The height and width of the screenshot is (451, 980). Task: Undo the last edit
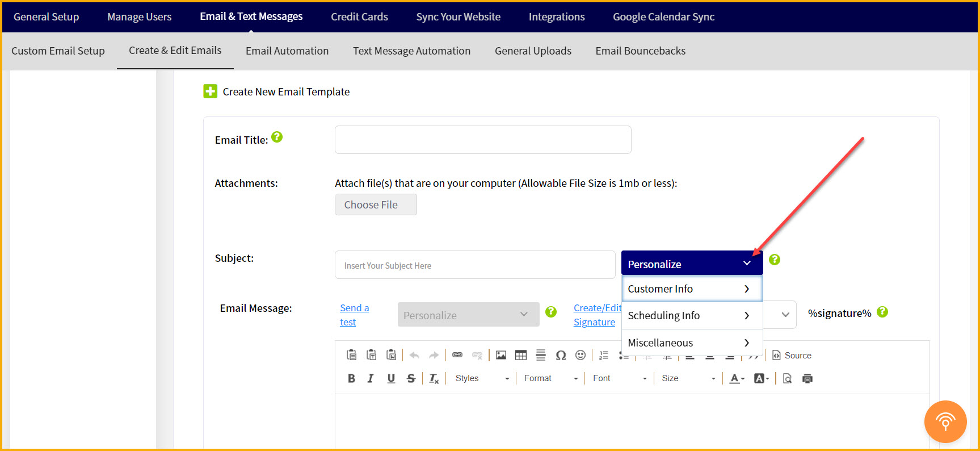coord(414,355)
